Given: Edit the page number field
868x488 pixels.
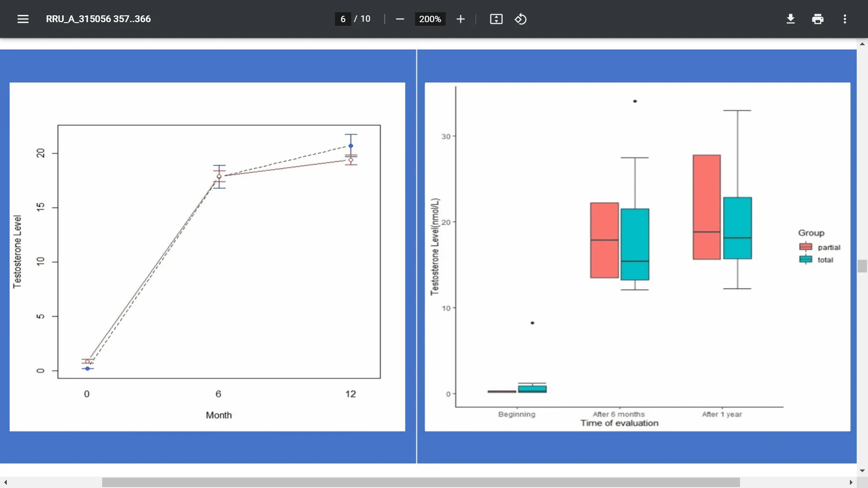Looking at the screenshot, I should (x=343, y=19).
